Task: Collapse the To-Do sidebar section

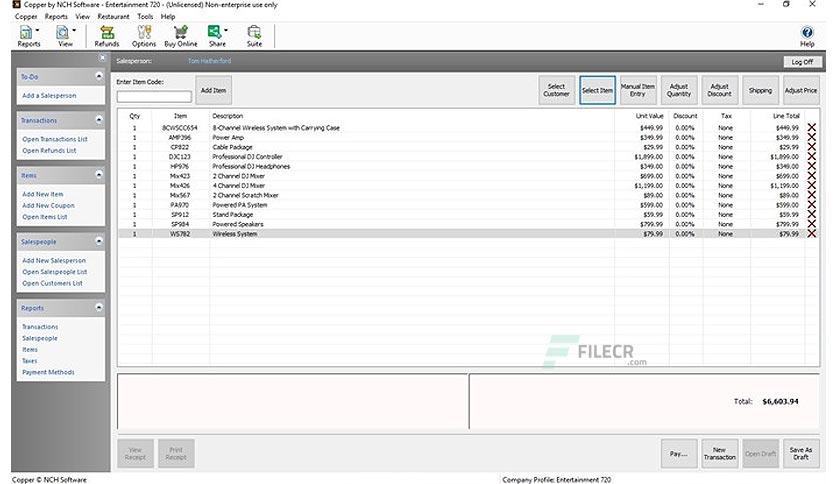Action: (99, 76)
